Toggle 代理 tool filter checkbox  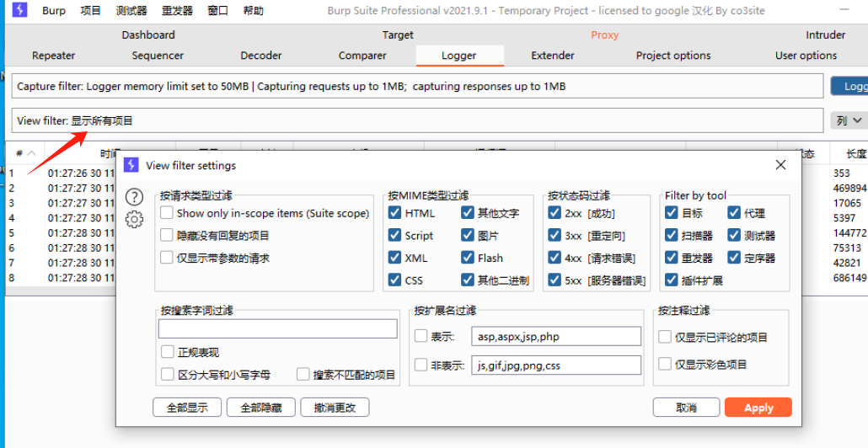(734, 213)
